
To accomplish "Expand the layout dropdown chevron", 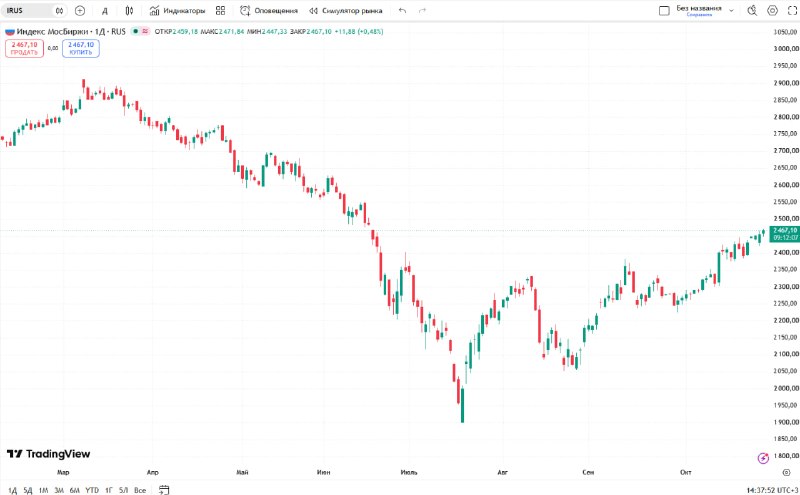I will pos(731,10).
